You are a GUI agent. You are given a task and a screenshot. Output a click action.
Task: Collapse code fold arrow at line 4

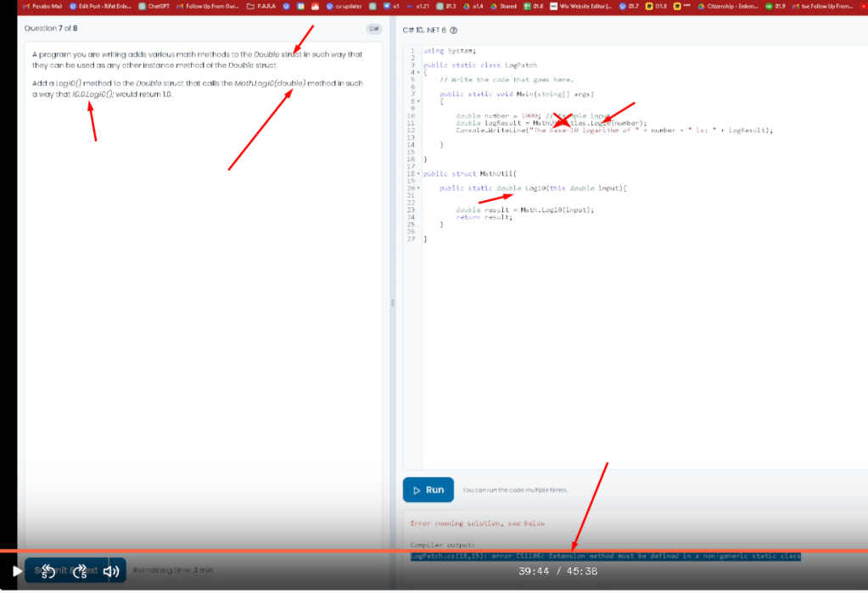point(418,72)
